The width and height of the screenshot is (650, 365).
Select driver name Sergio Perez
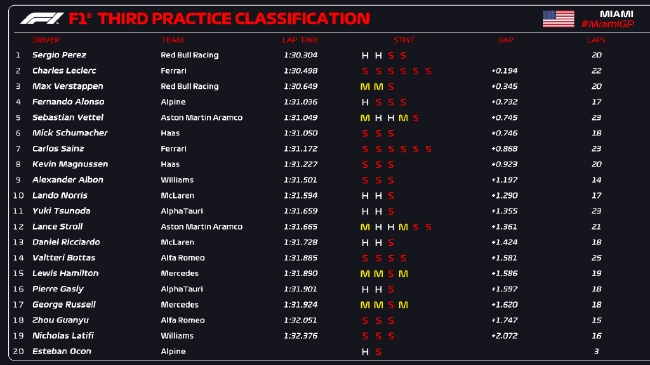pos(59,55)
